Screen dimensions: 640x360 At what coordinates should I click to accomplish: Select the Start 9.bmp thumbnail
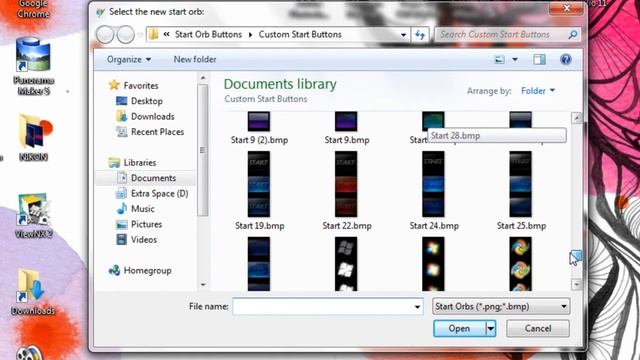click(x=346, y=121)
